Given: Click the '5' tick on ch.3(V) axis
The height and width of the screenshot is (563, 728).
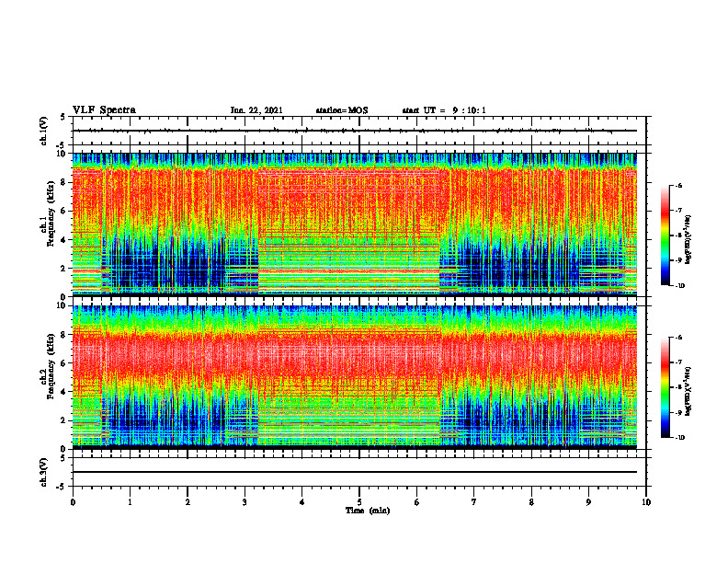Looking at the screenshot, I should coord(63,458).
